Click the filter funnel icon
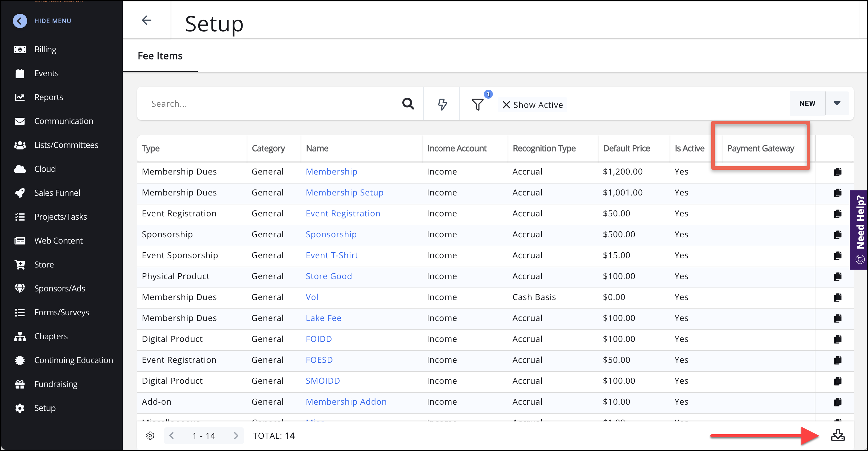This screenshot has height=451, width=868. (x=477, y=104)
